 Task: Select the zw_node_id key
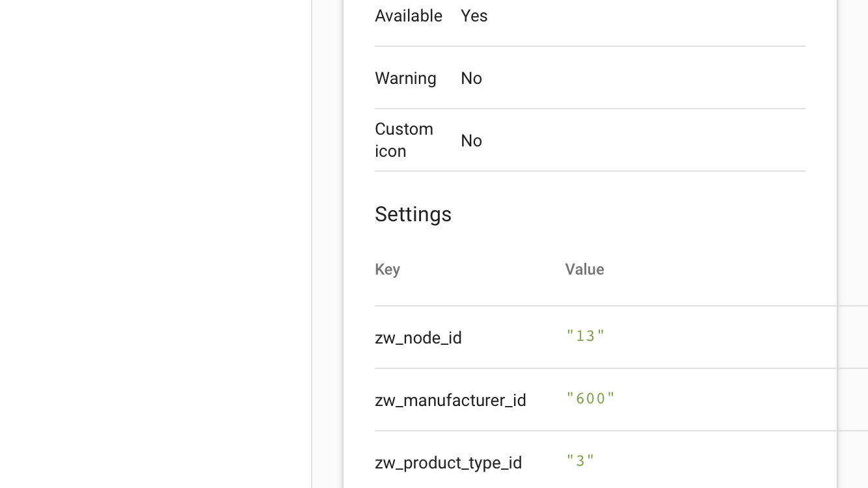pos(418,338)
